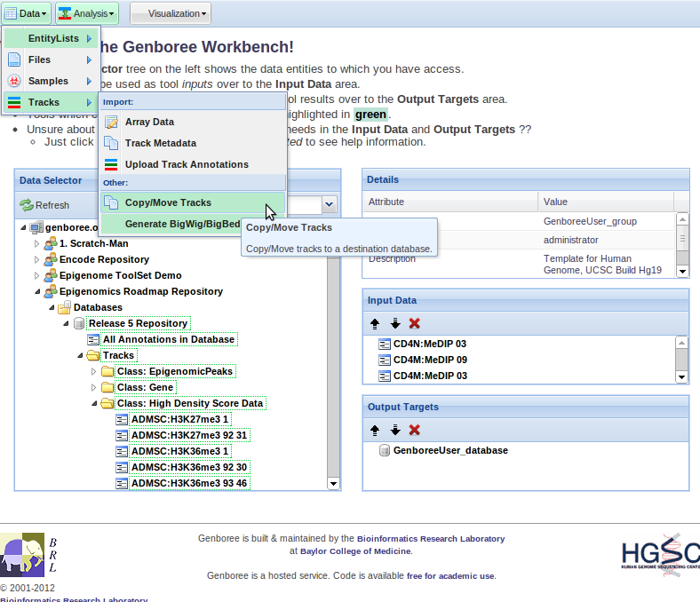Screen dimensions: 700x602
Task: Select the Array Data import icon
Action: click(x=111, y=122)
